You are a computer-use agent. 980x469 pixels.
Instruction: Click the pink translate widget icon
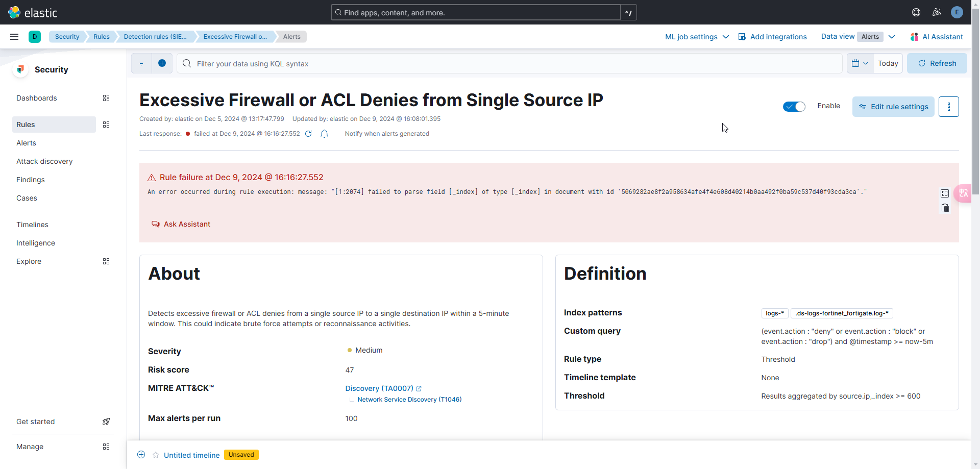click(x=964, y=193)
